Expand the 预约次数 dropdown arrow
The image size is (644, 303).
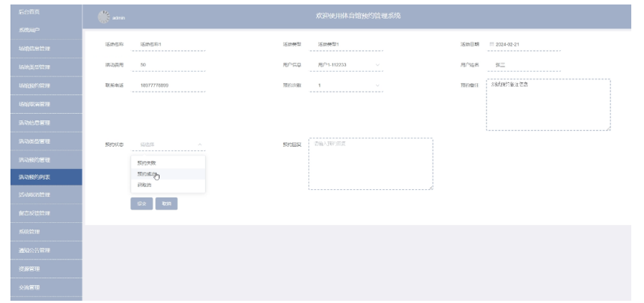click(x=377, y=85)
